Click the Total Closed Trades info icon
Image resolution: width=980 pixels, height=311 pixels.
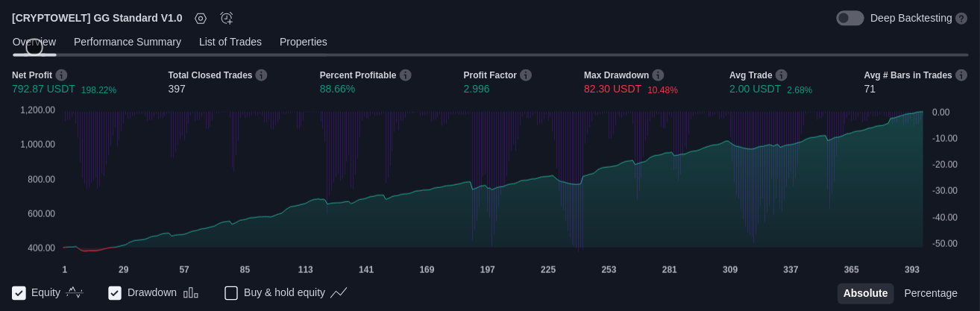click(261, 75)
